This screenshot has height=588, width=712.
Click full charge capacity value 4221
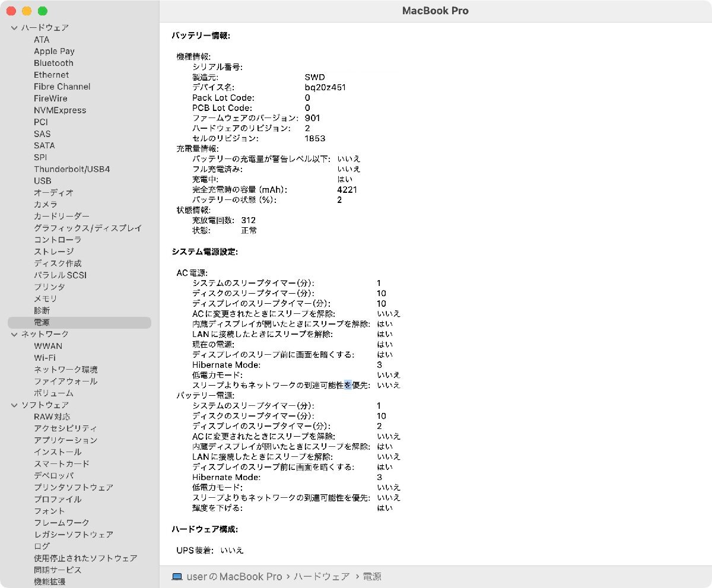pyautogui.click(x=347, y=190)
